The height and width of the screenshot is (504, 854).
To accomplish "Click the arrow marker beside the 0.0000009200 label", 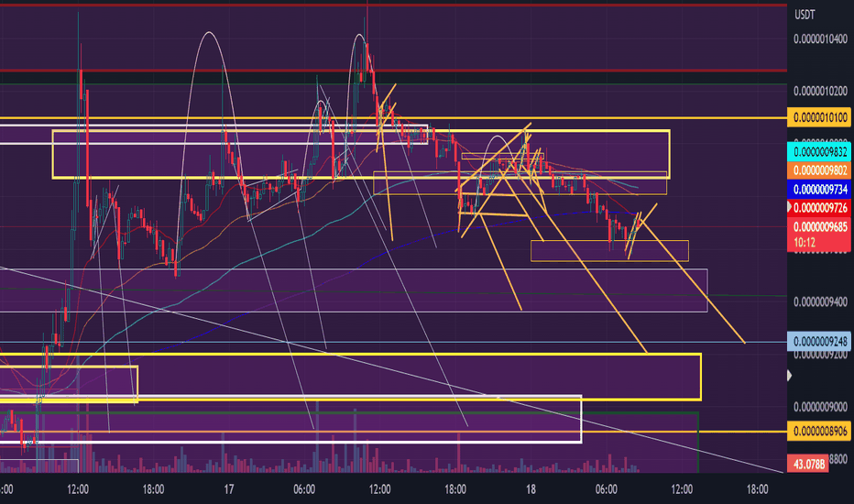I will coord(790,376).
